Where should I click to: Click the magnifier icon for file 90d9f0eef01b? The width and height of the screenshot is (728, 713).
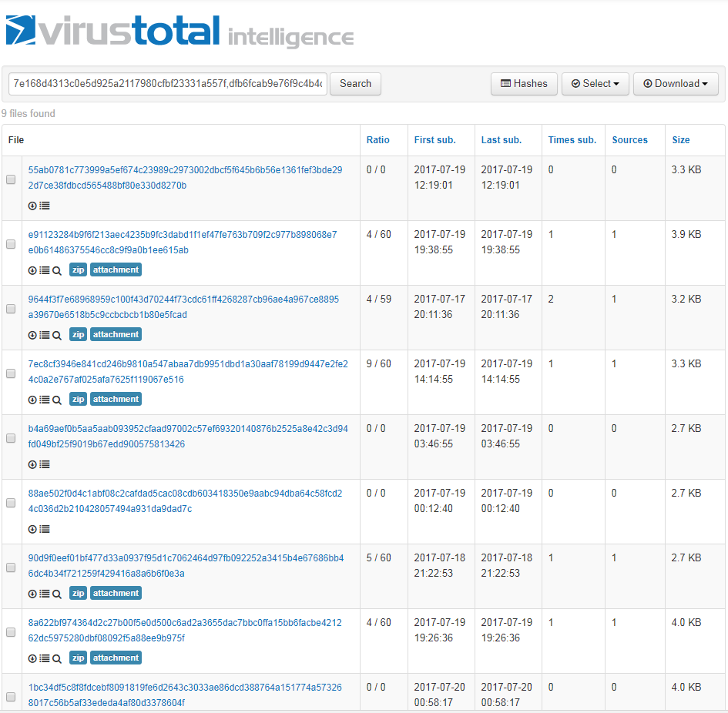57,594
